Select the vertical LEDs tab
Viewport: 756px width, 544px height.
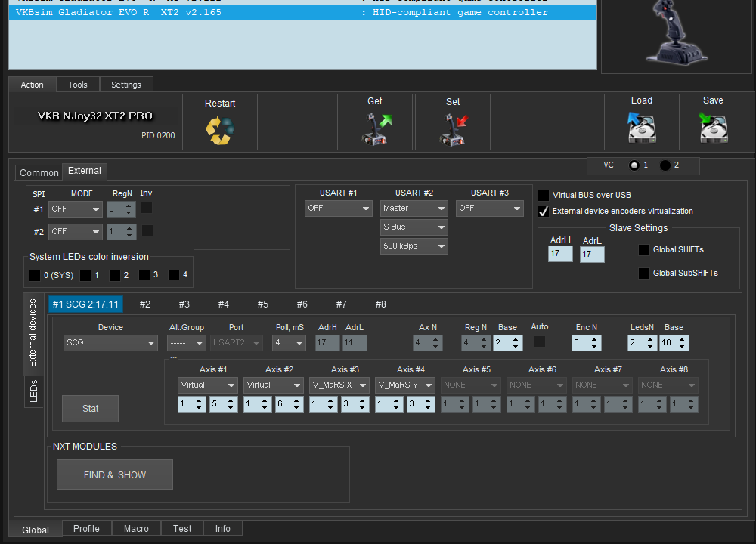pyautogui.click(x=34, y=391)
